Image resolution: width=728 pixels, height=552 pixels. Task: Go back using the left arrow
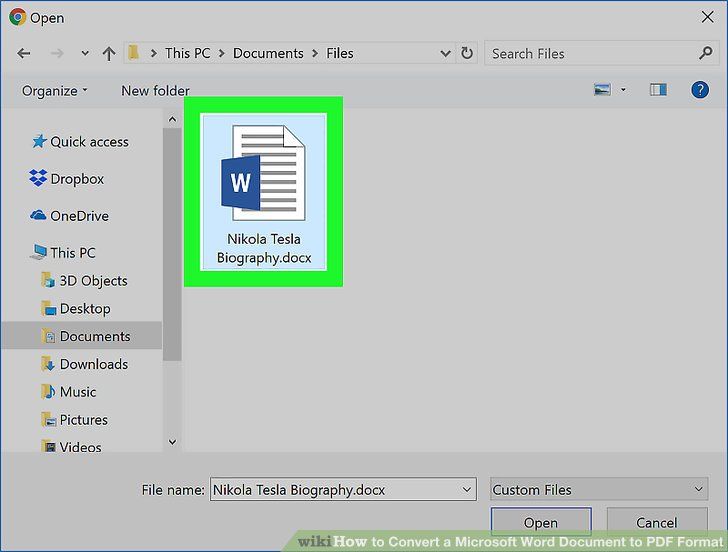(24, 53)
